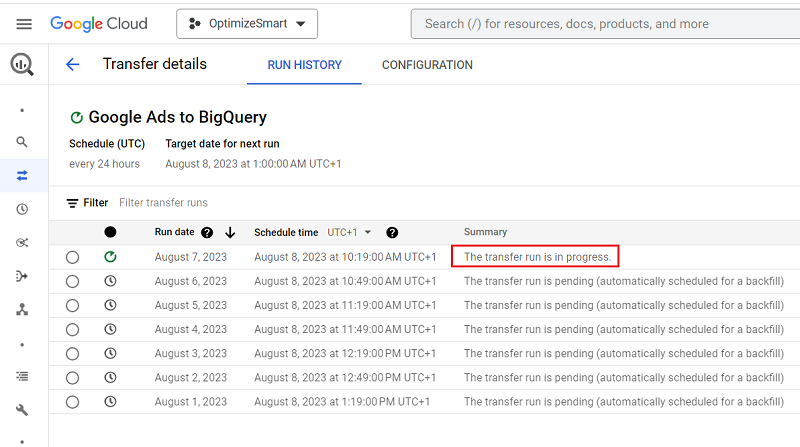
Task: Click the status column header dot
Action: (110, 232)
